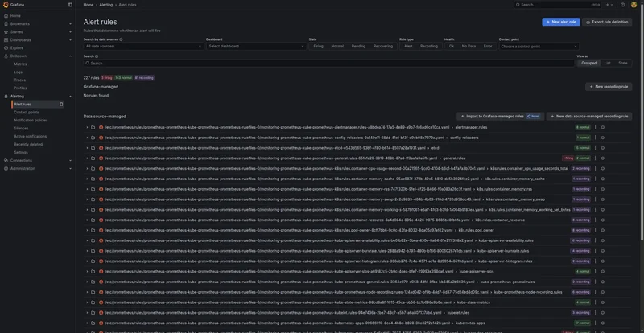
Task: Click info icon next to Search by data sources
Action: [121, 39]
